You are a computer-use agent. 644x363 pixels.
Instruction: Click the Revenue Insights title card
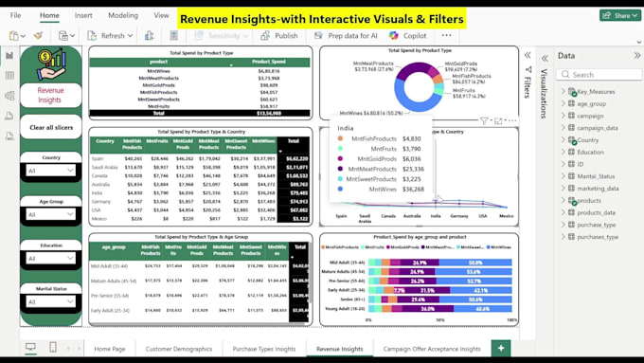pyautogui.click(x=51, y=95)
